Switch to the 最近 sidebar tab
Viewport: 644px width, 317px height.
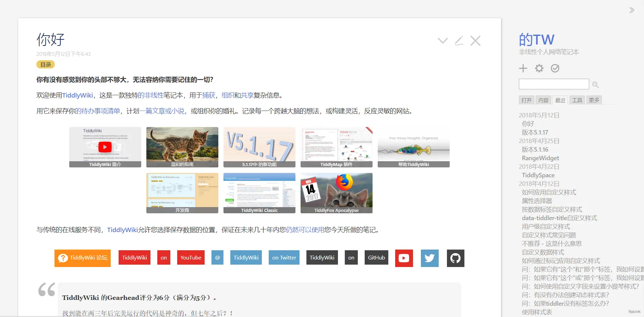coord(560,100)
